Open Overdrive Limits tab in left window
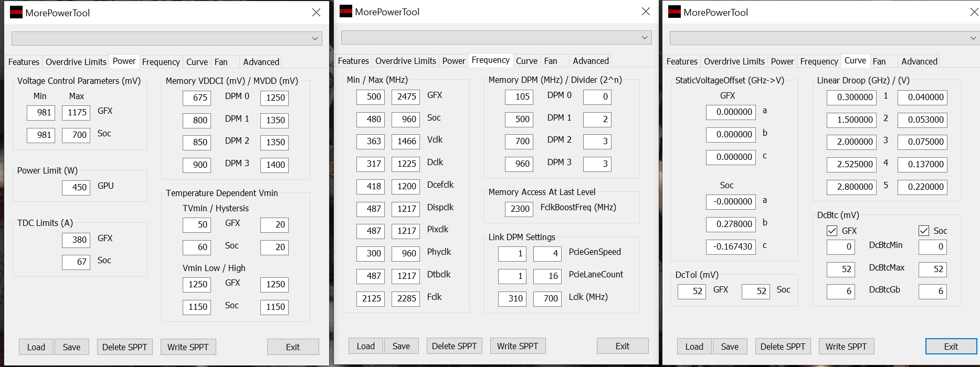 [x=76, y=62]
